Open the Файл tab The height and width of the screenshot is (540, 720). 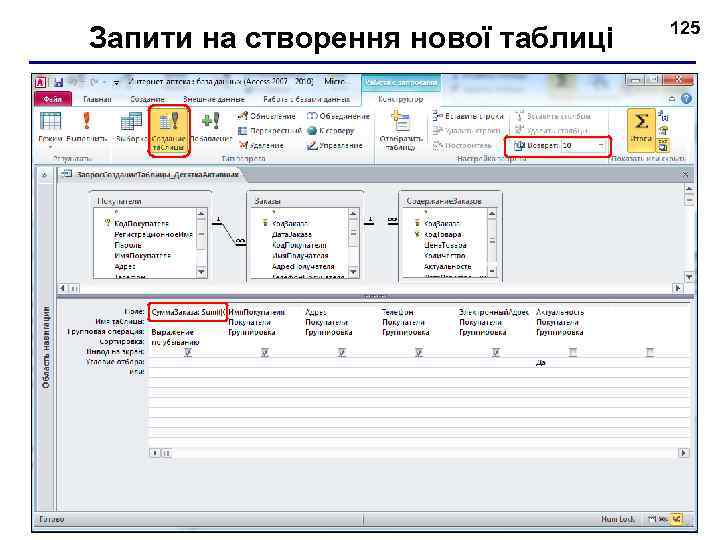(52, 99)
